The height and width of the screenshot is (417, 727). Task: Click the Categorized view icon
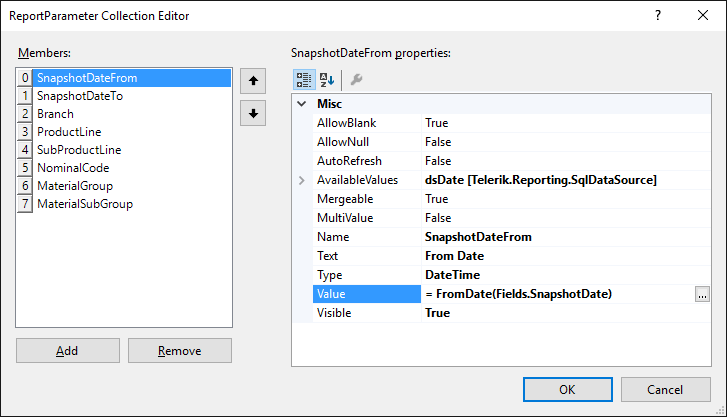coord(303,80)
